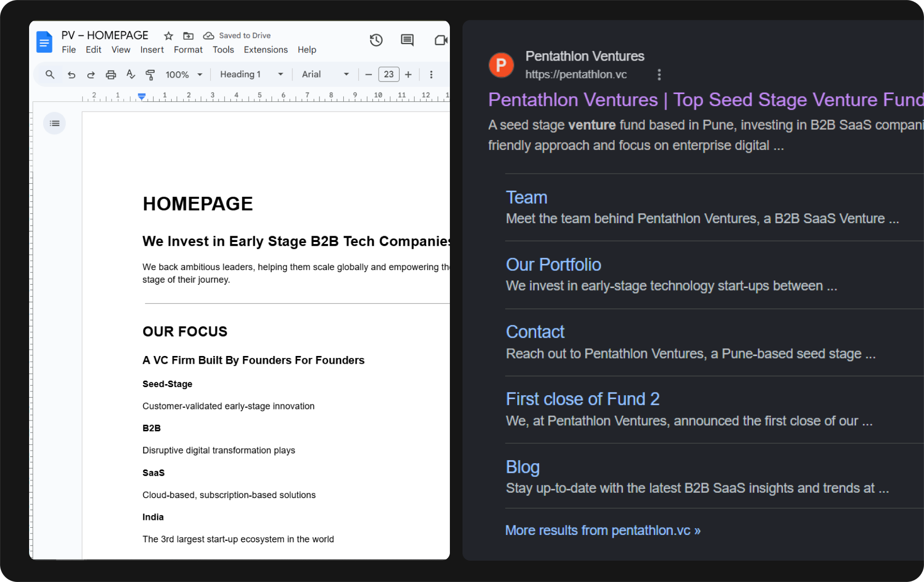Click the B2B bold label
This screenshot has height=582, width=924.
pos(151,428)
